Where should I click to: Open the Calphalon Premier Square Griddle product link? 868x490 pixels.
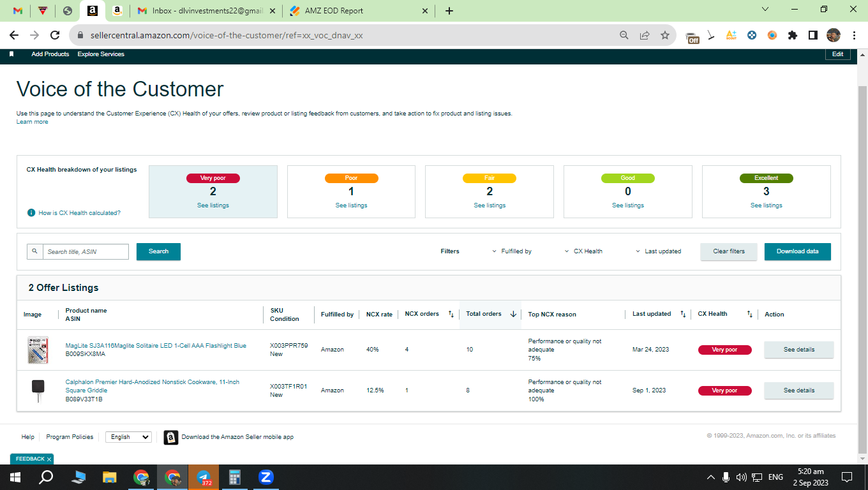pyautogui.click(x=153, y=386)
